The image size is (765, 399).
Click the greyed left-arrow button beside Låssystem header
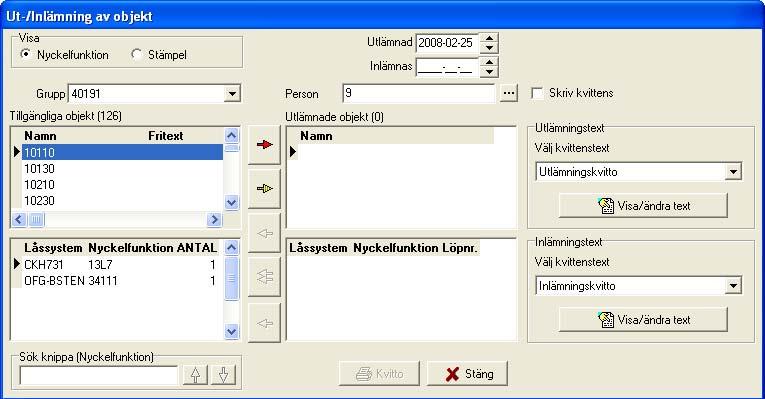264,233
